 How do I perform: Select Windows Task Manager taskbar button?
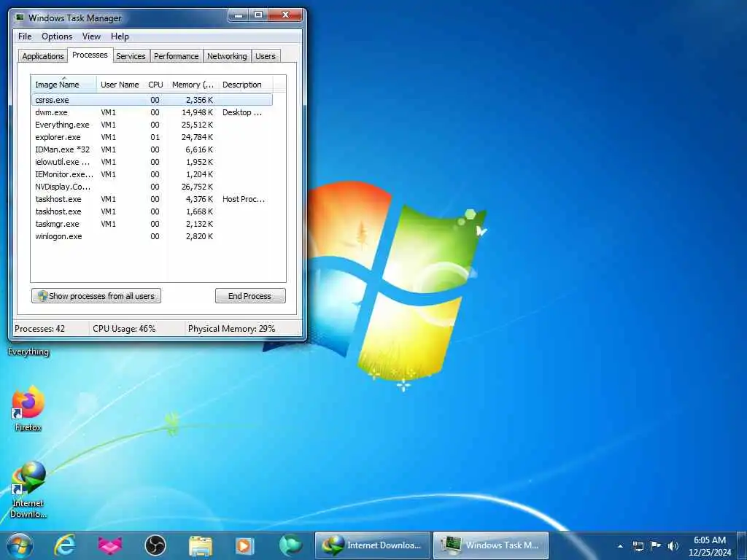[491, 545]
